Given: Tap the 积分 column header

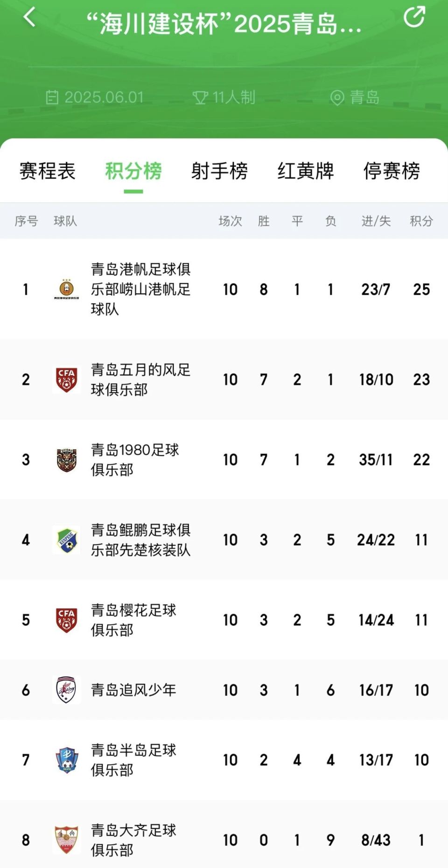Looking at the screenshot, I should tap(421, 221).
